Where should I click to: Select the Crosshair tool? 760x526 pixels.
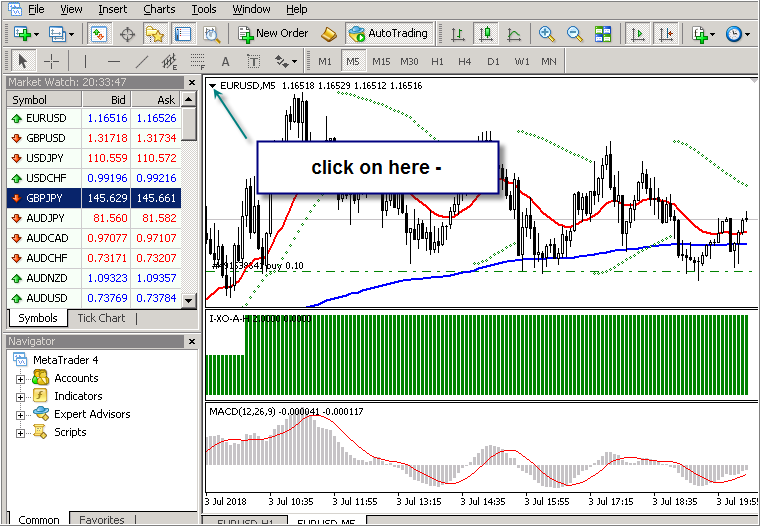tap(51, 61)
